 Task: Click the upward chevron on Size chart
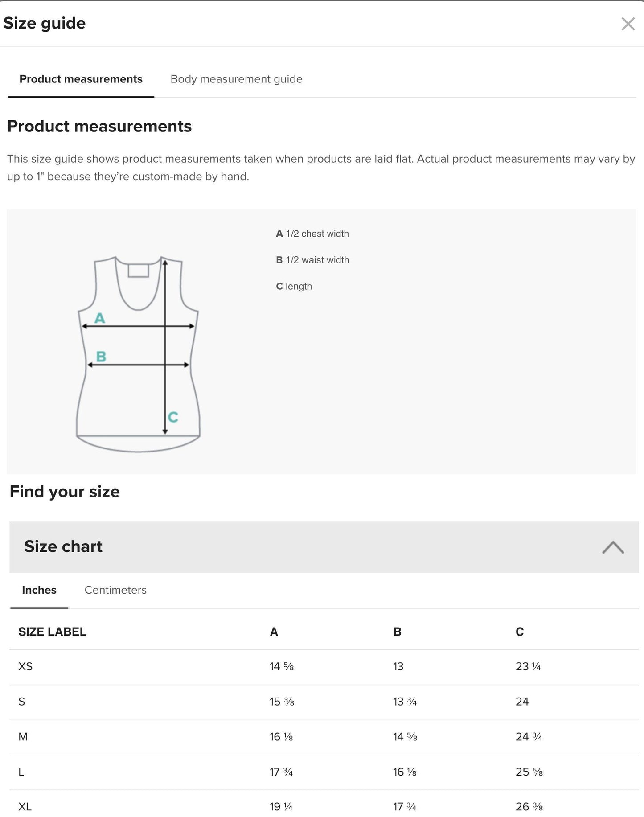tap(614, 547)
